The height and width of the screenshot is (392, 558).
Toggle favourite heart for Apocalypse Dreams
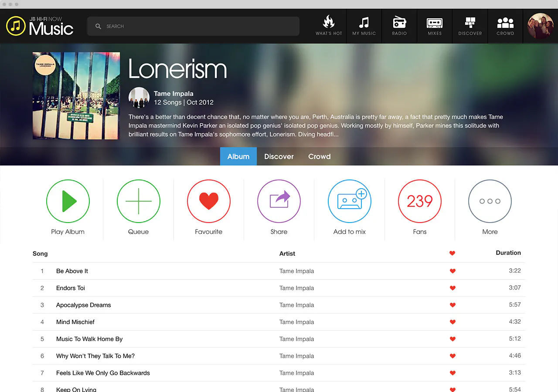pos(453,305)
